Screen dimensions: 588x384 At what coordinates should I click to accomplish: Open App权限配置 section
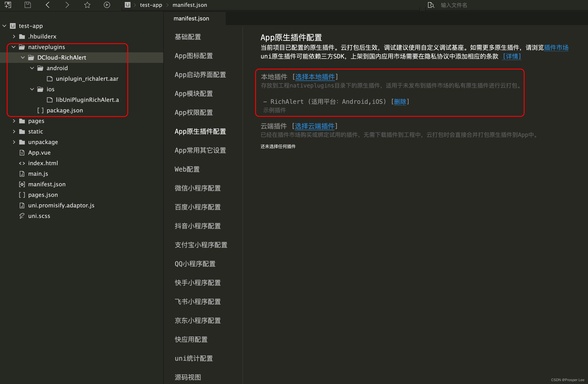click(x=194, y=113)
